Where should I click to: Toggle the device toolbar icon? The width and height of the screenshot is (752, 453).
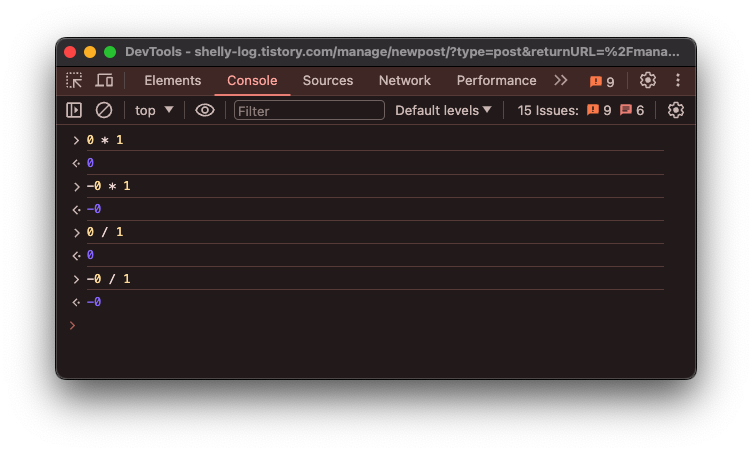pos(104,81)
